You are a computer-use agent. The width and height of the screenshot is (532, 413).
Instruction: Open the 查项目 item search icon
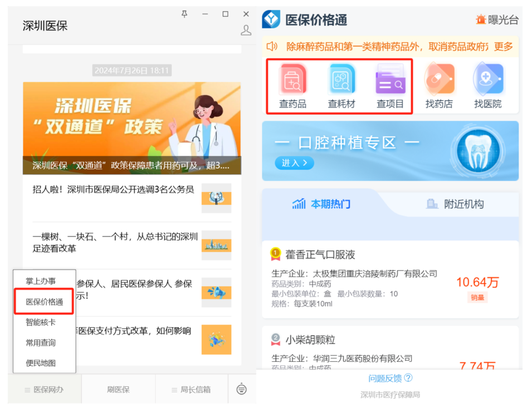(x=390, y=80)
